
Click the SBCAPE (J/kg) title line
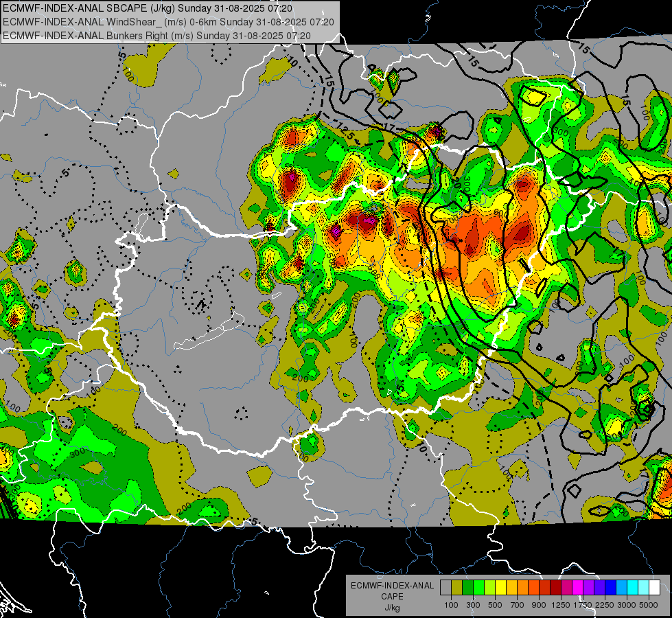click(148, 8)
